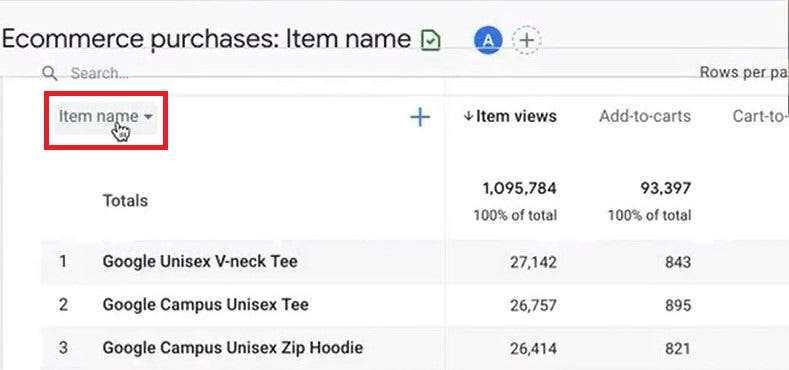Click the report title Ecommerce purchases: Item name
This screenshot has width=789, height=370.
[206, 39]
